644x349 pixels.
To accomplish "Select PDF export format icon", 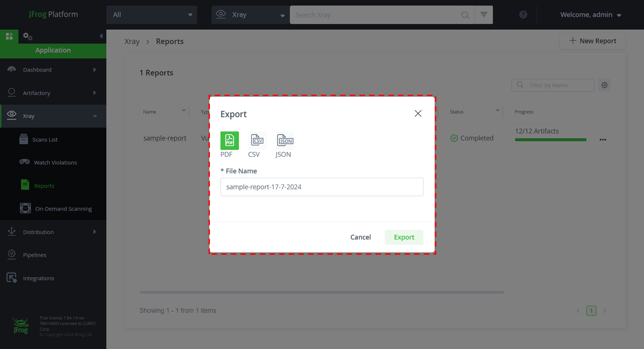I will click(229, 141).
